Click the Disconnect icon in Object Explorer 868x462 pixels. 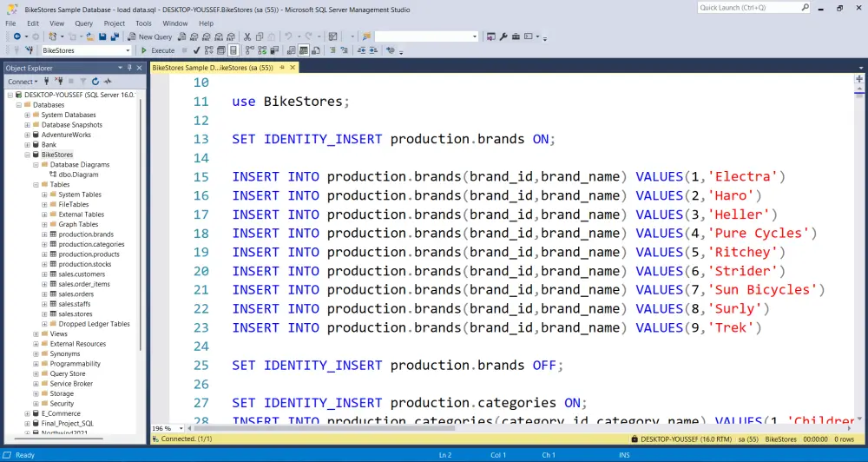click(59, 82)
